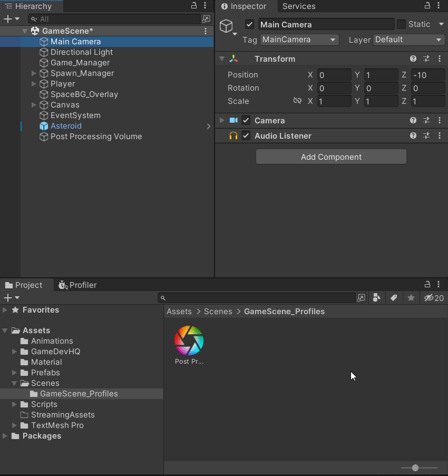Open the Tag dropdown MainCamera
Image resolution: width=448 pixels, height=476 pixels.
(299, 40)
